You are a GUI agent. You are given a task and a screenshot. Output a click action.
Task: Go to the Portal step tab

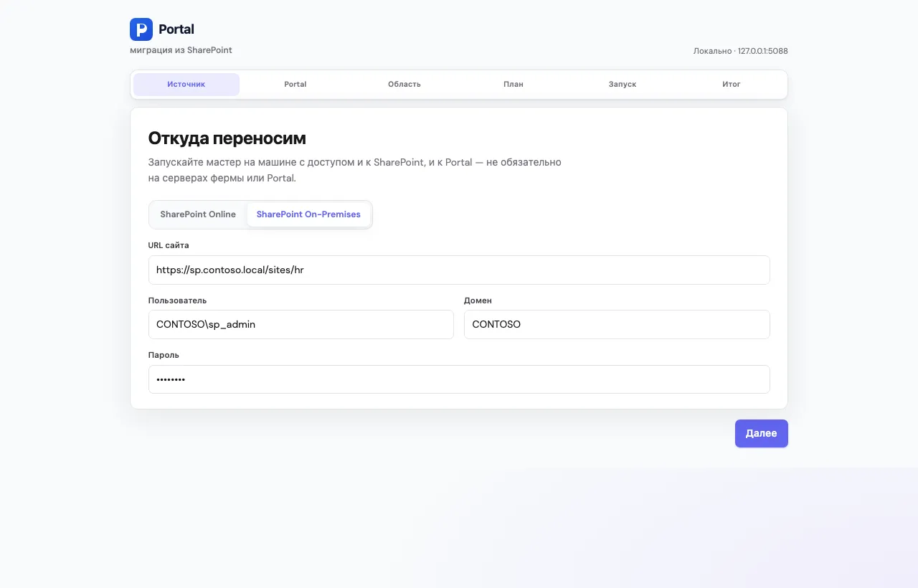tap(295, 85)
